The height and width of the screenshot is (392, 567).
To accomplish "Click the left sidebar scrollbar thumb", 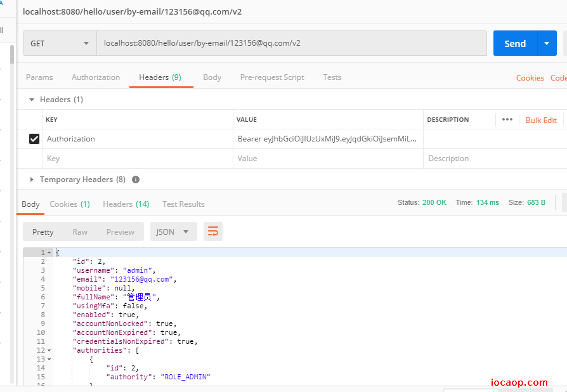I will click(12, 55).
